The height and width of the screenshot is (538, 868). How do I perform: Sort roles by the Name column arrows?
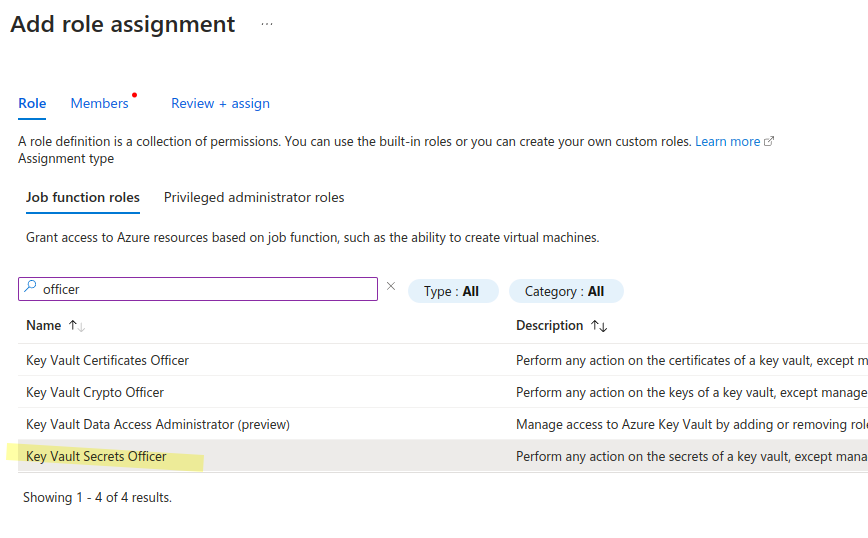pyautogui.click(x=76, y=326)
